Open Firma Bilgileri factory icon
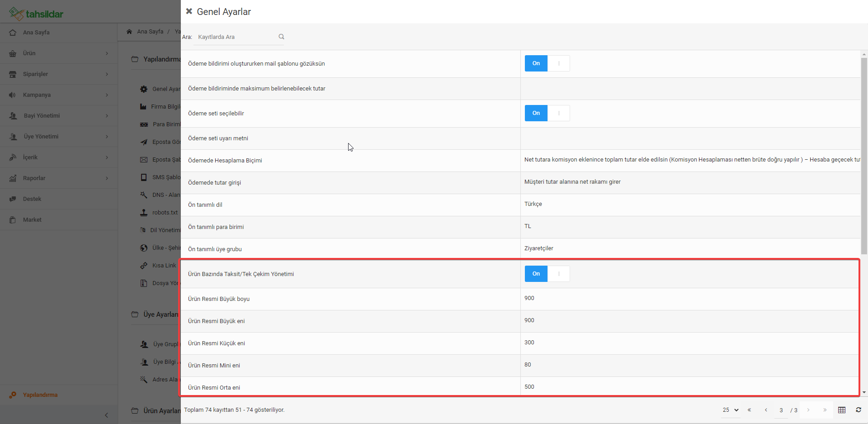 [x=143, y=107]
